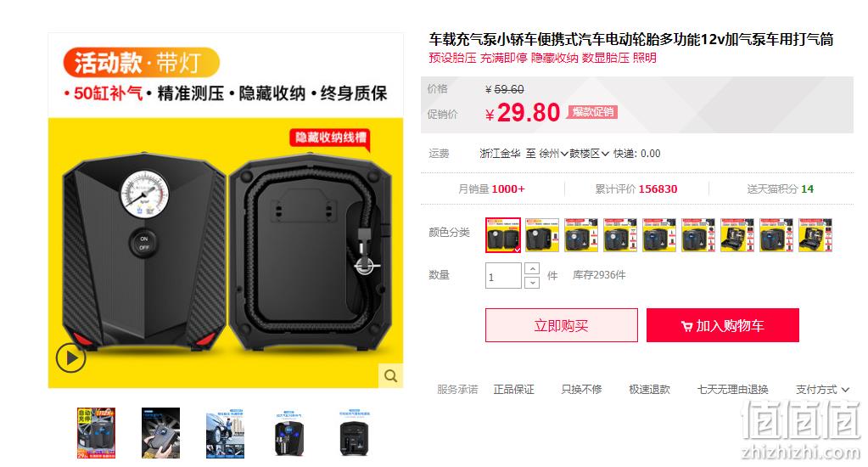Open the fourth gallery thumbnail with blue display pump

coord(289,434)
